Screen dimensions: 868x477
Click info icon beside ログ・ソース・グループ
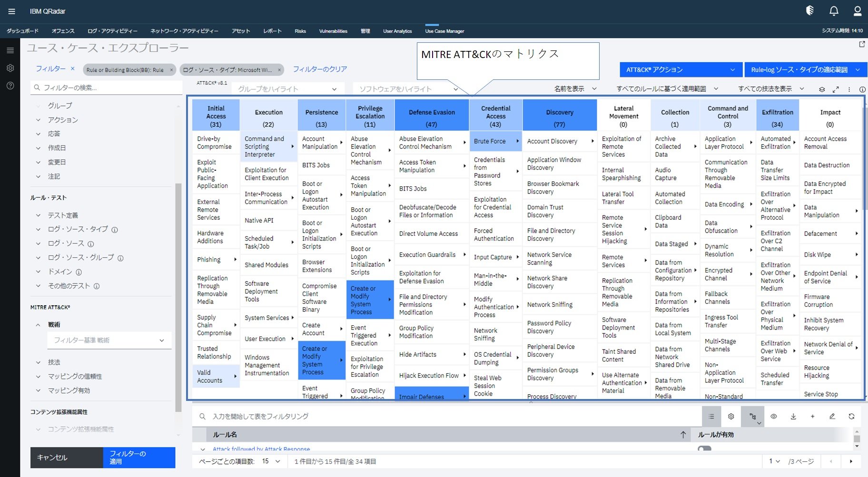[120, 258]
